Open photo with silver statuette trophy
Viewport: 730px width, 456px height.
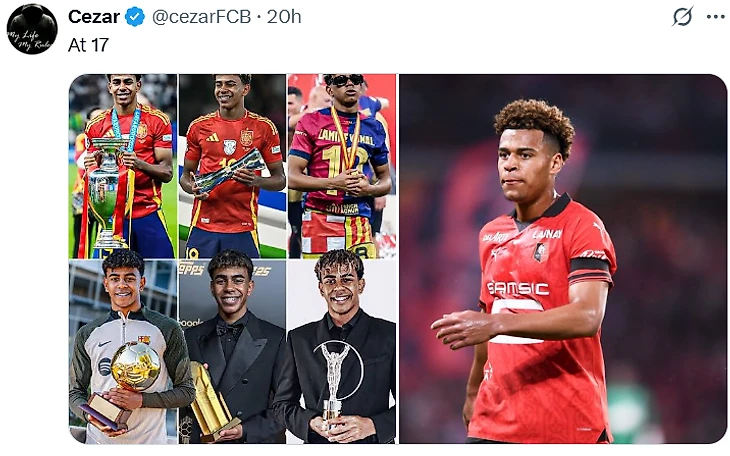tap(342, 352)
